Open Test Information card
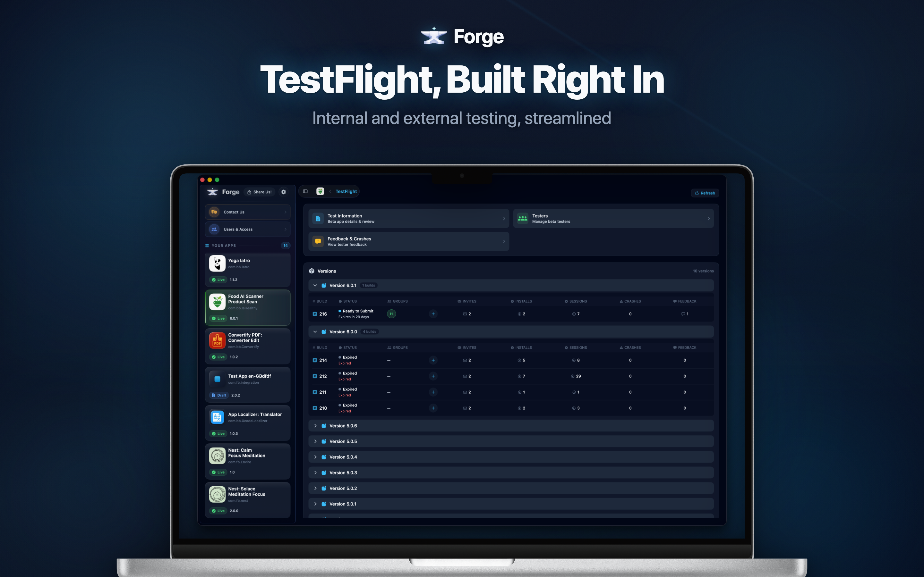The height and width of the screenshot is (577, 924). 408,219
